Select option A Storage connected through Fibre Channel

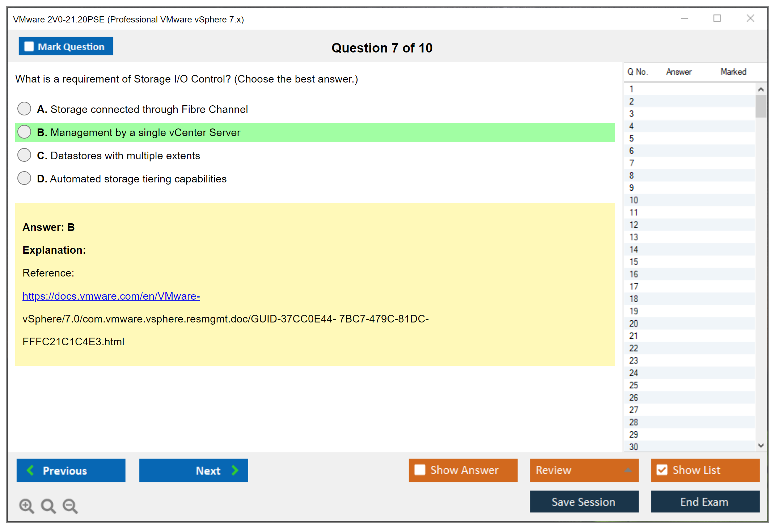click(24, 109)
